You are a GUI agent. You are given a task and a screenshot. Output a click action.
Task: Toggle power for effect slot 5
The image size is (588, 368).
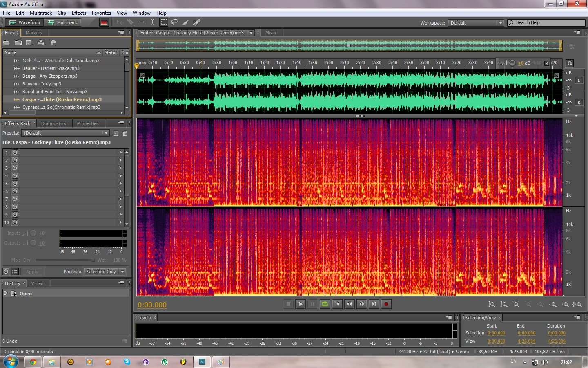click(15, 183)
